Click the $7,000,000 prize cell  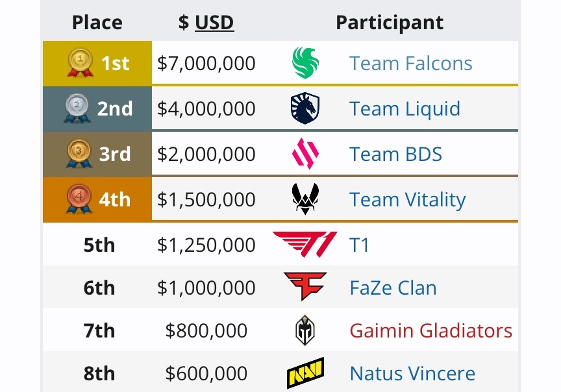tap(206, 63)
